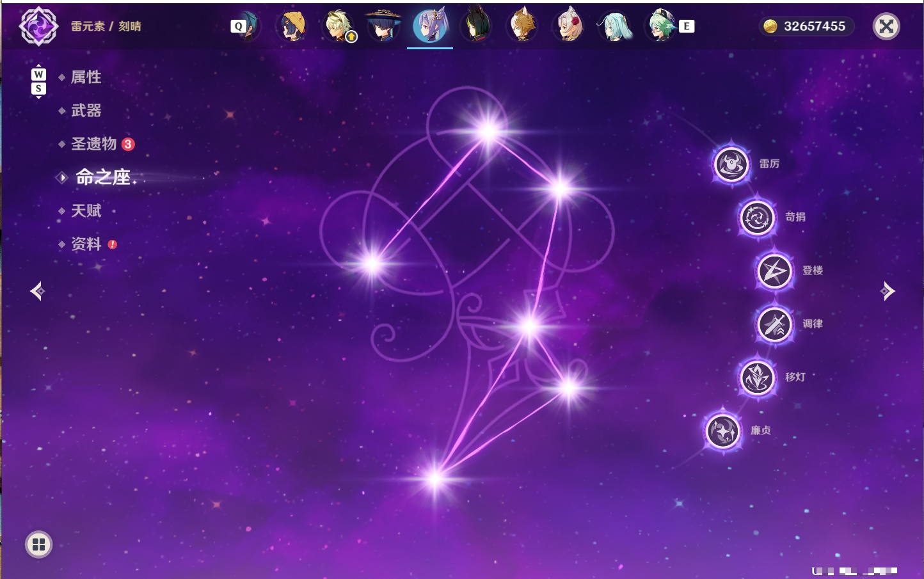Select the character portrait with wide hat
This screenshot has height=579, width=924.
pos(384,26)
